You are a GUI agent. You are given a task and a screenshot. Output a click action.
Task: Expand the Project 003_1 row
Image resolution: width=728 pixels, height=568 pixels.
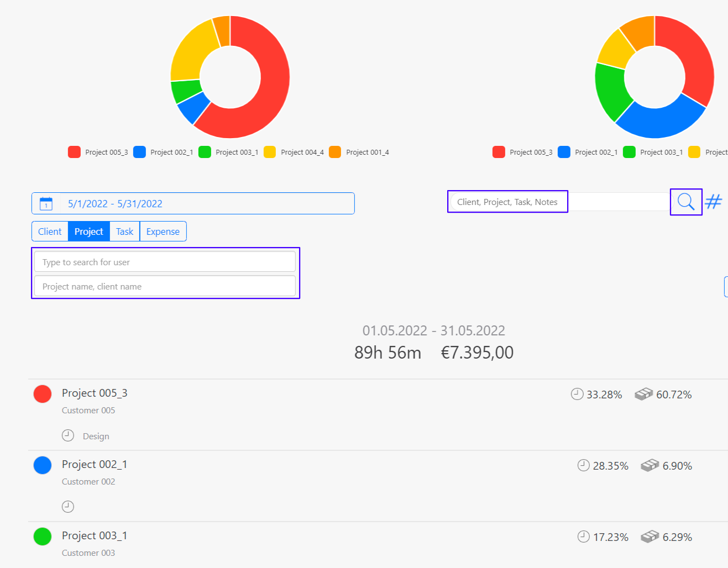[95, 535]
